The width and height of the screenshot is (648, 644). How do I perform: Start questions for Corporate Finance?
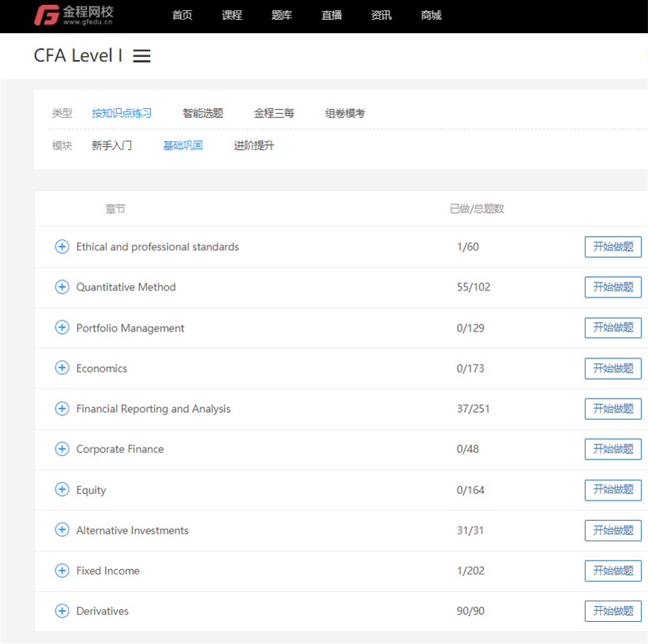(612, 449)
